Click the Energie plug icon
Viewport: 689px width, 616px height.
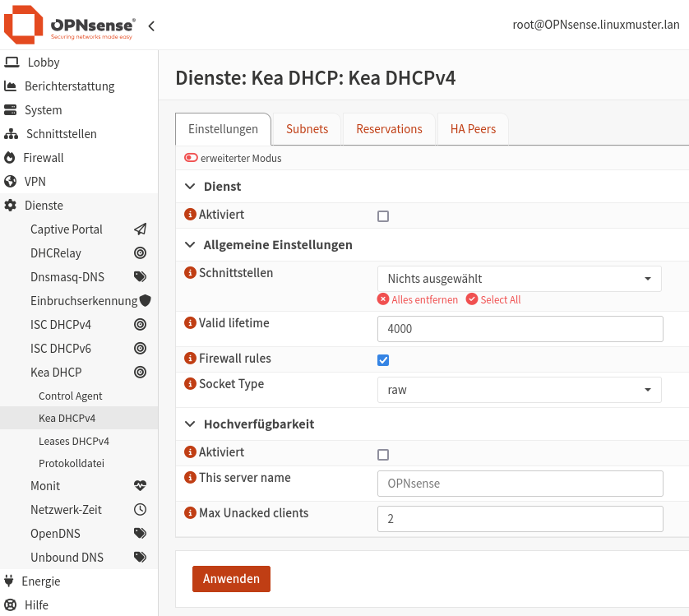9,581
